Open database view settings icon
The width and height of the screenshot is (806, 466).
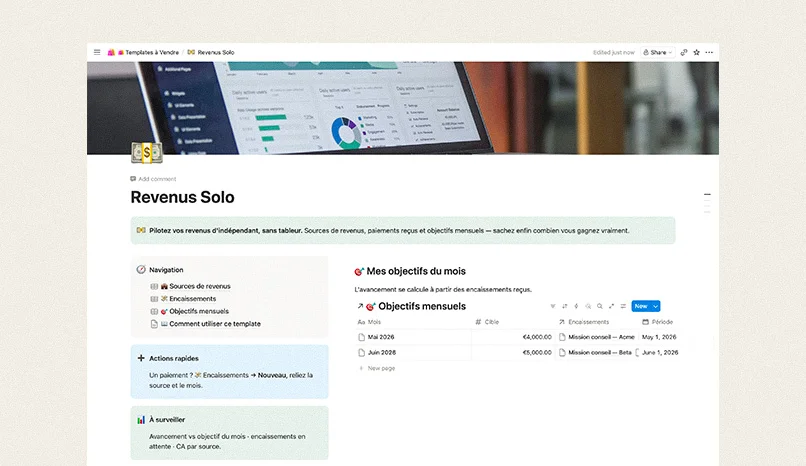pos(623,306)
